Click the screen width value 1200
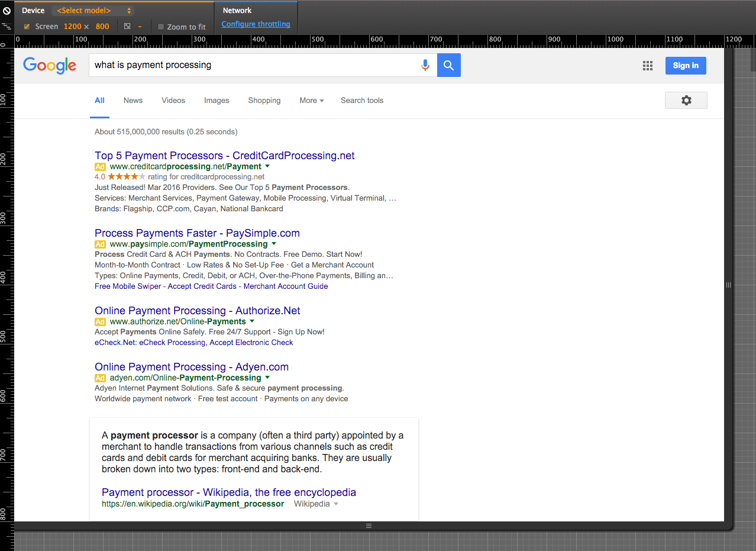 click(x=73, y=27)
